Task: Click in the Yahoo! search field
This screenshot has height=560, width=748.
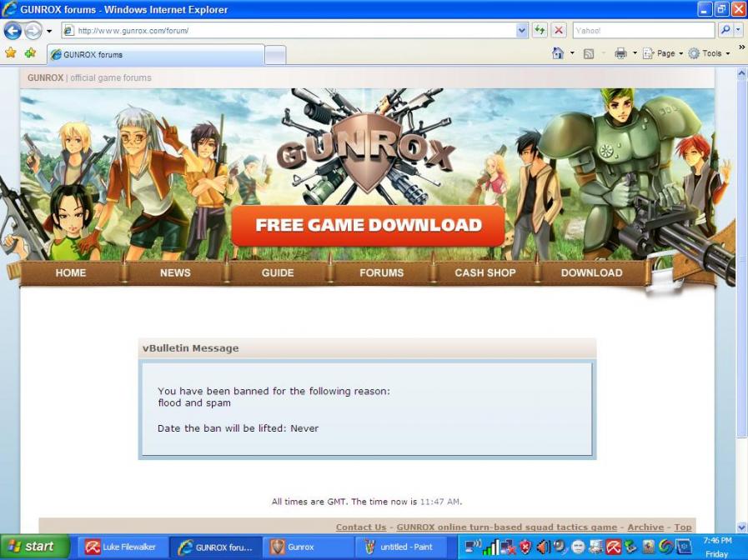Action: (x=642, y=31)
